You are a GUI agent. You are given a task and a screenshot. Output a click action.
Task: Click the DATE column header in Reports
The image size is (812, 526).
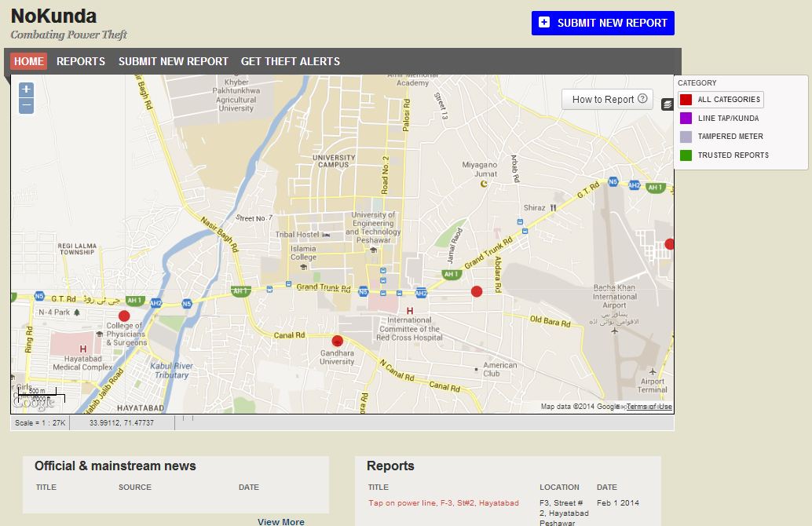click(606, 488)
